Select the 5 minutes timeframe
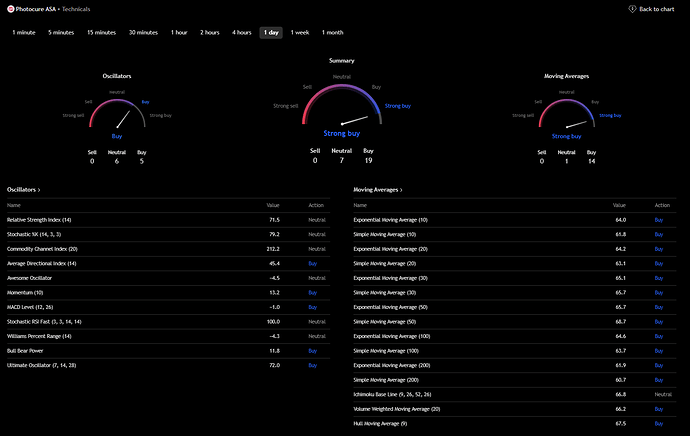The width and height of the screenshot is (690, 436). (x=61, y=32)
